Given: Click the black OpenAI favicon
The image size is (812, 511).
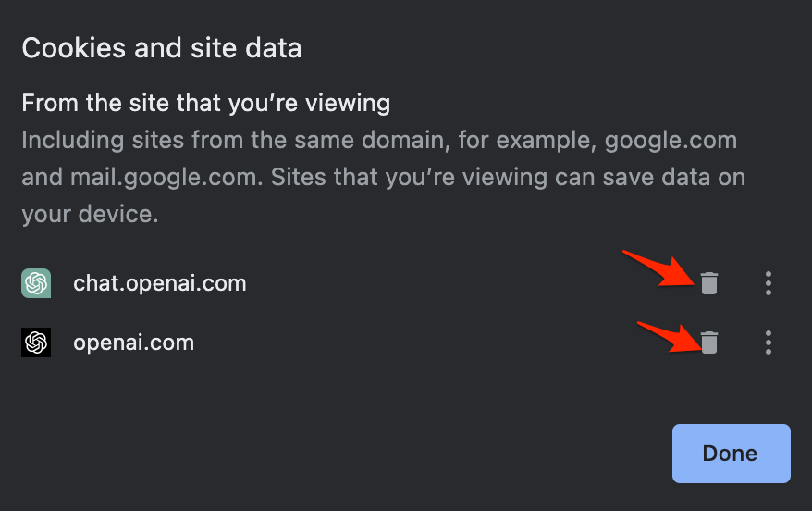Looking at the screenshot, I should pyautogui.click(x=36, y=343).
